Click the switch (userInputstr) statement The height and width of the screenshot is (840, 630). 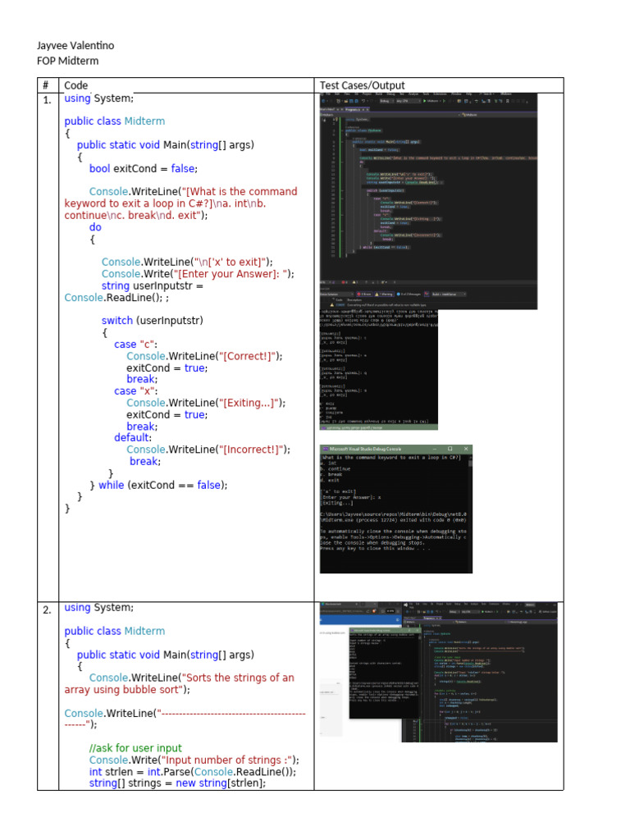tap(152, 321)
